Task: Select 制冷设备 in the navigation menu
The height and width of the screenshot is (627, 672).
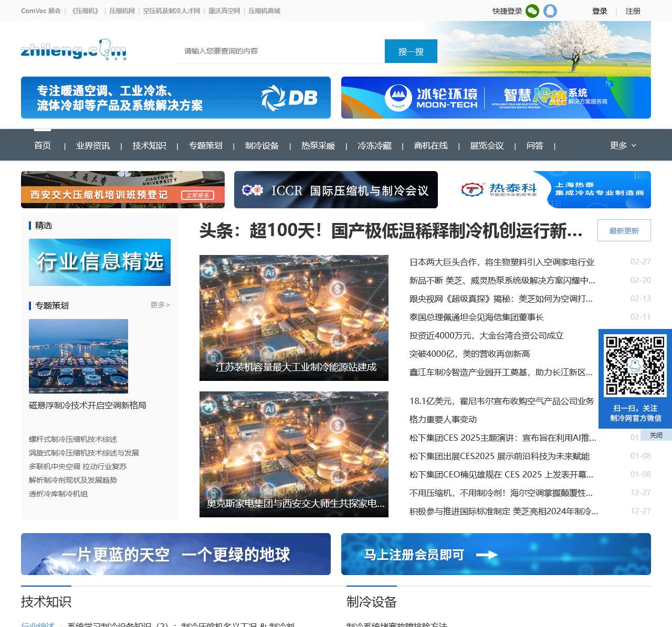Action: pyautogui.click(x=261, y=145)
